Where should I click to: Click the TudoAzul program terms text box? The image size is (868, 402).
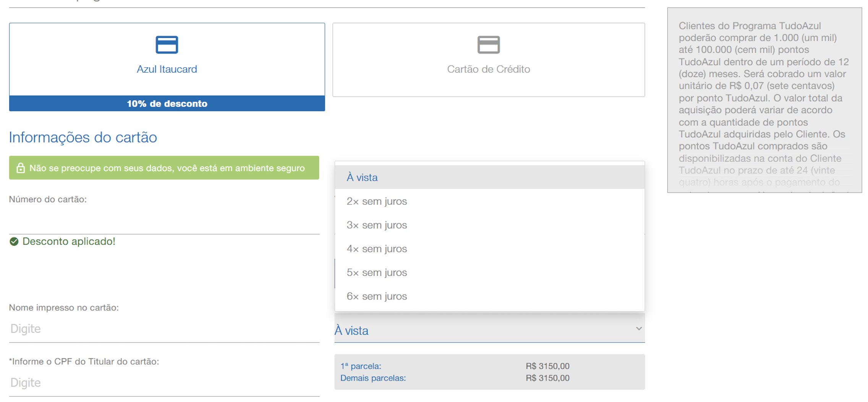click(x=764, y=100)
